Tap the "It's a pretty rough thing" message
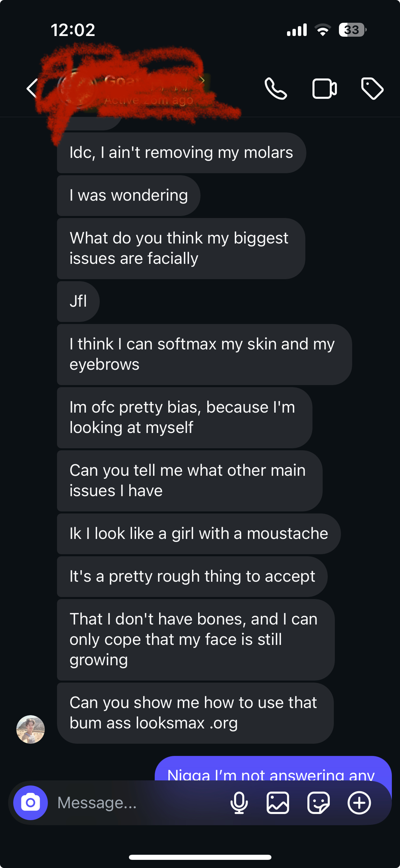Screen dimensions: 400x868 [192, 577]
